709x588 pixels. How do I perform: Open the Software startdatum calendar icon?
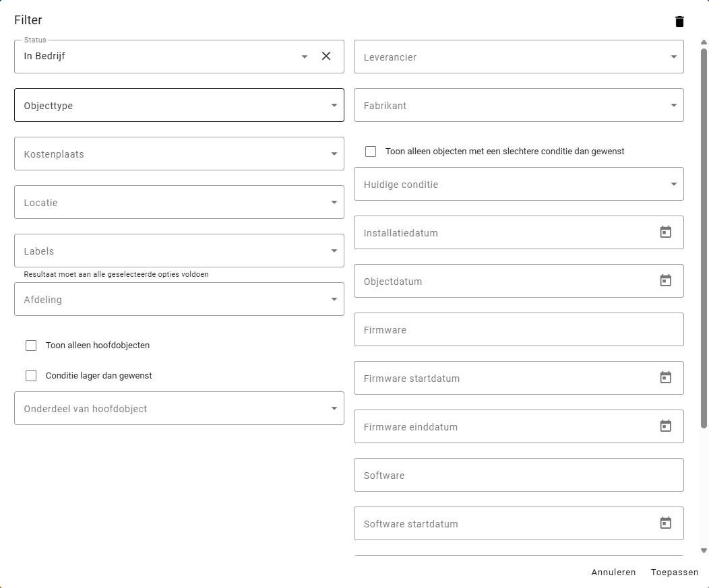click(665, 523)
